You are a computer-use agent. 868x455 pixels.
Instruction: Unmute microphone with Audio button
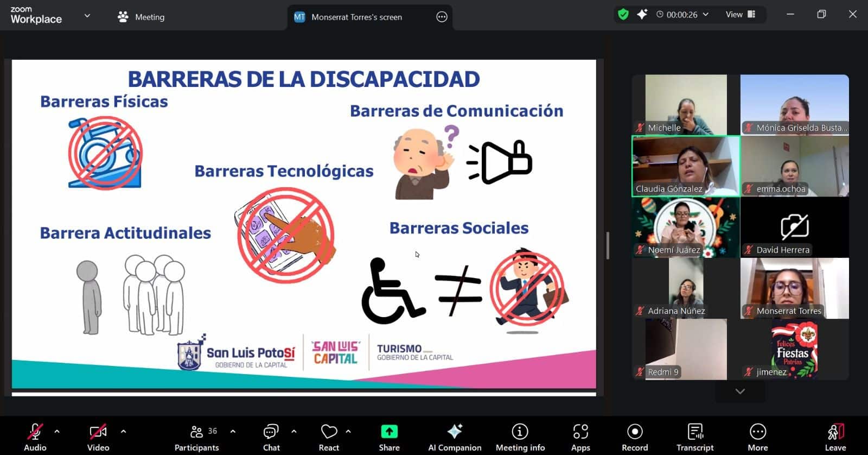pos(35,438)
